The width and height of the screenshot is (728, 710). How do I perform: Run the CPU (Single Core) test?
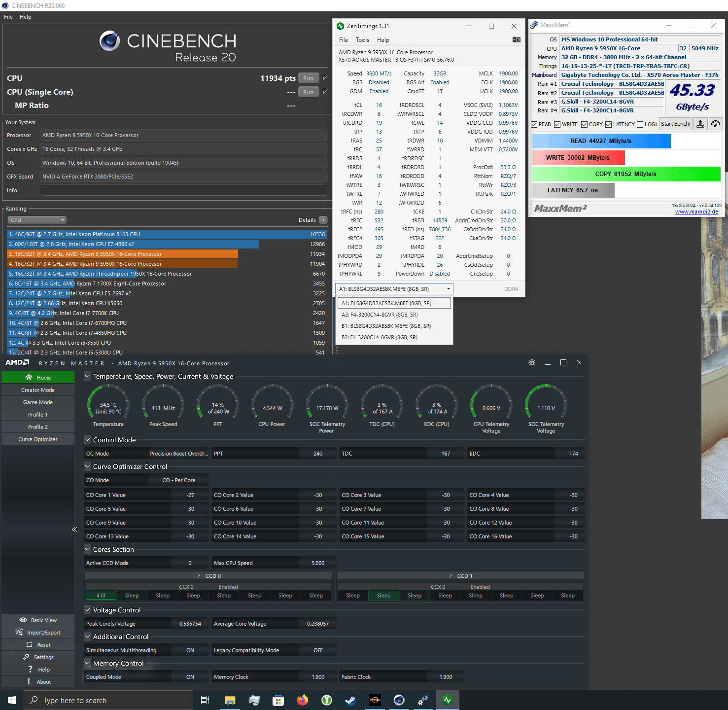[x=309, y=92]
